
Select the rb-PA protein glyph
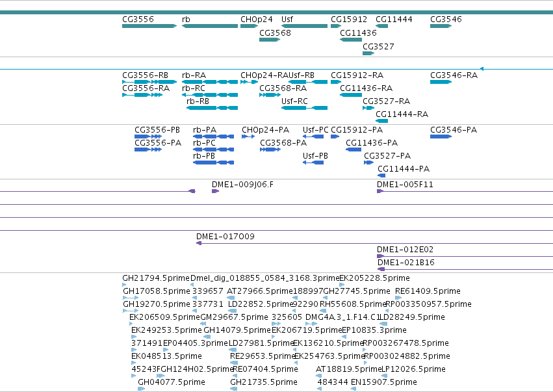[213, 137]
